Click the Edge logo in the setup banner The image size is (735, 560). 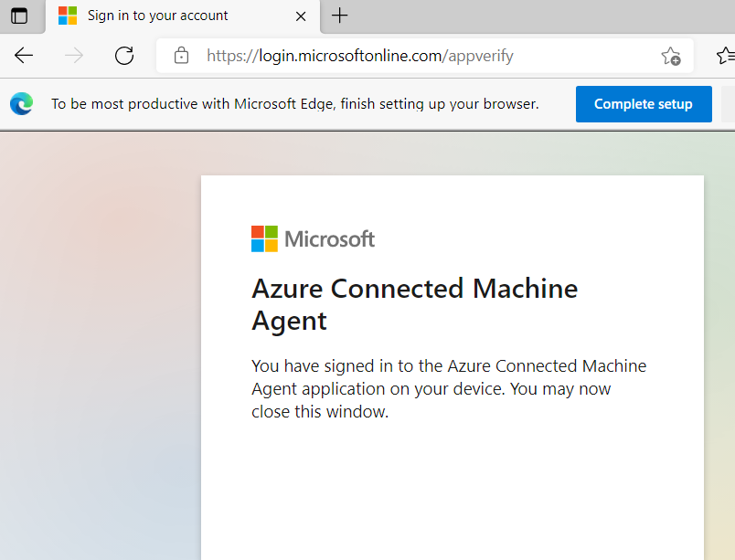(22, 104)
